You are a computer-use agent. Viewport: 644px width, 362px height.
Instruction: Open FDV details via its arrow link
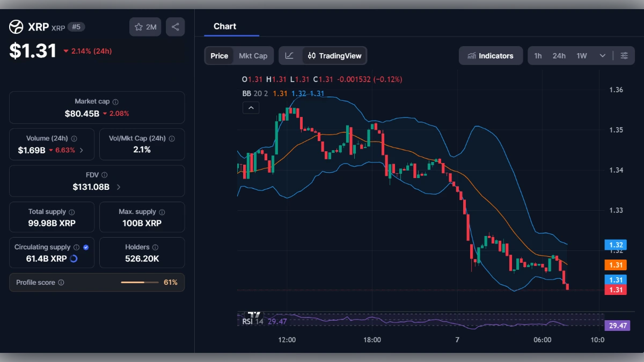click(x=119, y=187)
